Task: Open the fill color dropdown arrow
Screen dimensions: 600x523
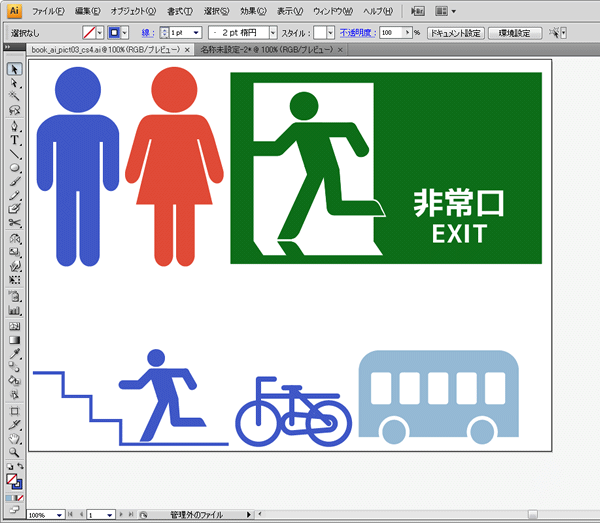Action: tap(100, 33)
